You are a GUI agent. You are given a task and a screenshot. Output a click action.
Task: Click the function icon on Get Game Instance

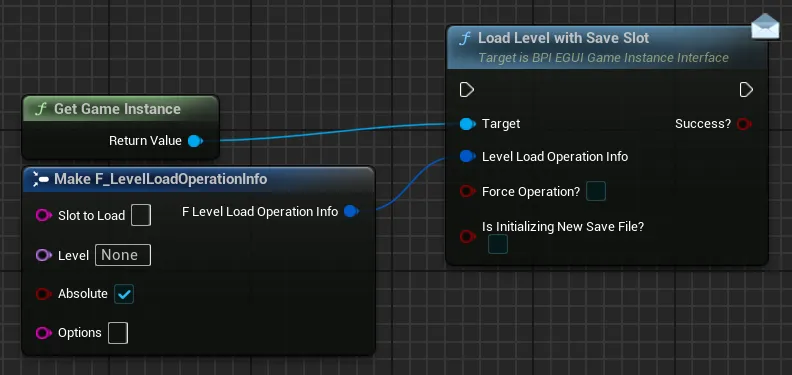(40, 109)
